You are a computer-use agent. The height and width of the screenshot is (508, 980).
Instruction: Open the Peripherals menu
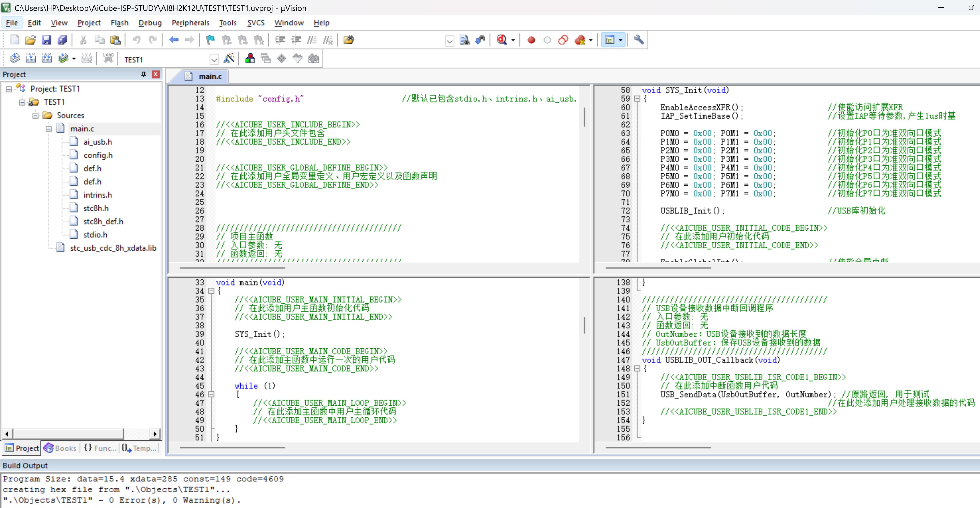[x=190, y=23]
